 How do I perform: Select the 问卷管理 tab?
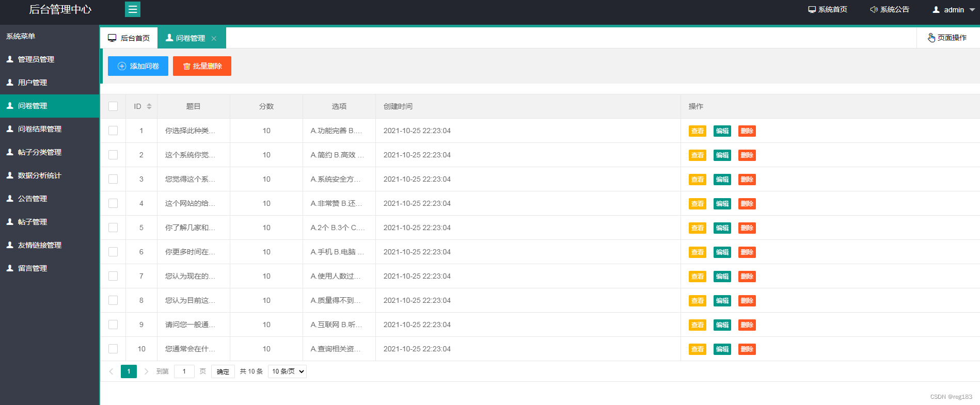pyautogui.click(x=192, y=38)
